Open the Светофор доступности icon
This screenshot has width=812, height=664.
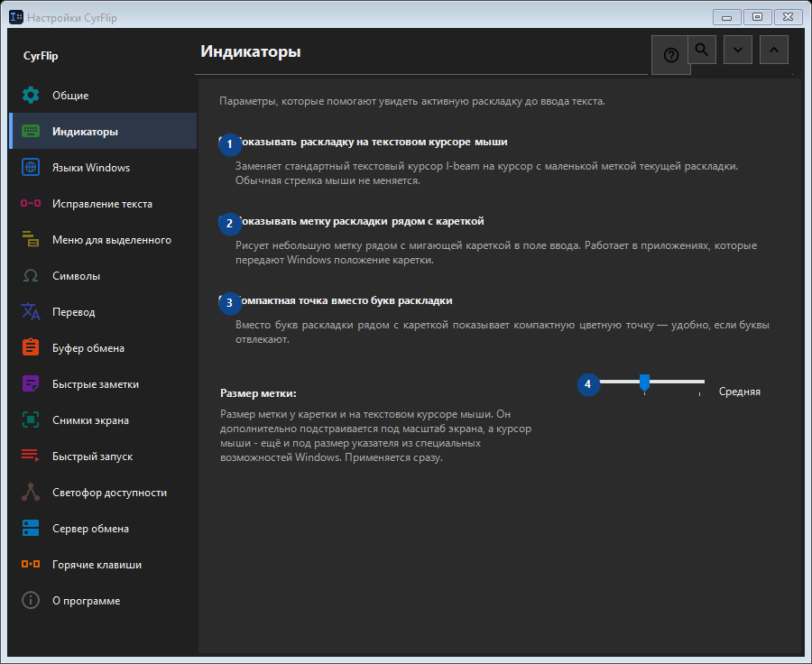tap(31, 492)
